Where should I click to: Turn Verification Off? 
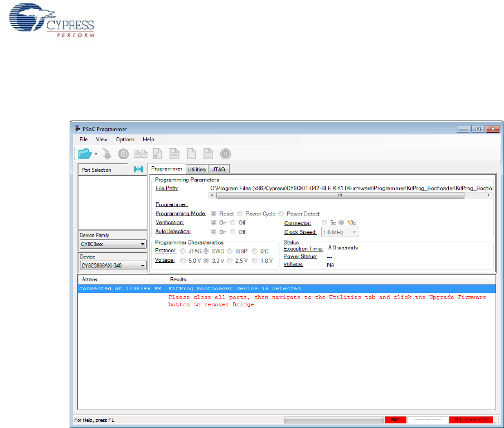pos(232,222)
